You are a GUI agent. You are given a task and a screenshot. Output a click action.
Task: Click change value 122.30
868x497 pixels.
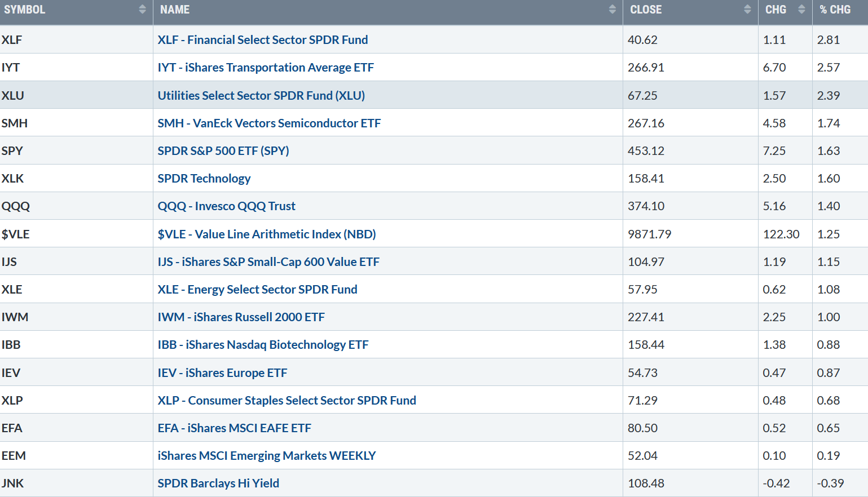click(781, 234)
